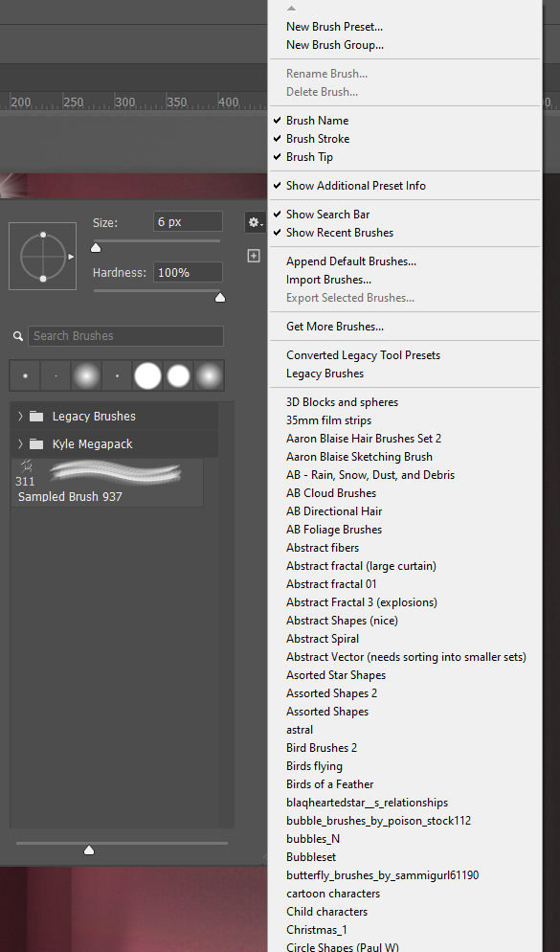The height and width of the screenshot is (952, 560).
Task: Select the white soft-edge brush thumbnail
Action: [x=178, y=374]
